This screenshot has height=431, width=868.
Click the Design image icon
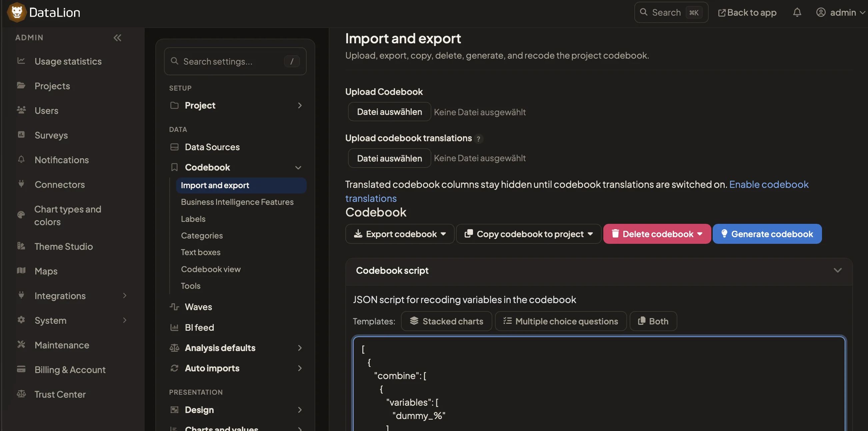(x=174, y=410)
